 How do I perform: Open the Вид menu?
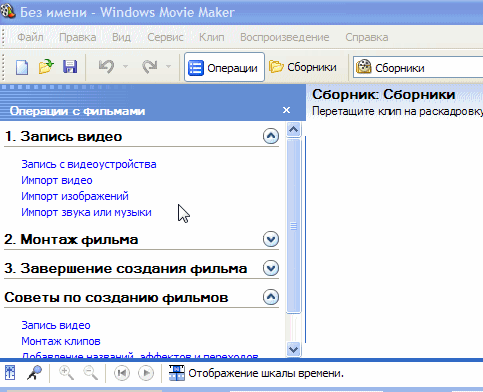121,37
